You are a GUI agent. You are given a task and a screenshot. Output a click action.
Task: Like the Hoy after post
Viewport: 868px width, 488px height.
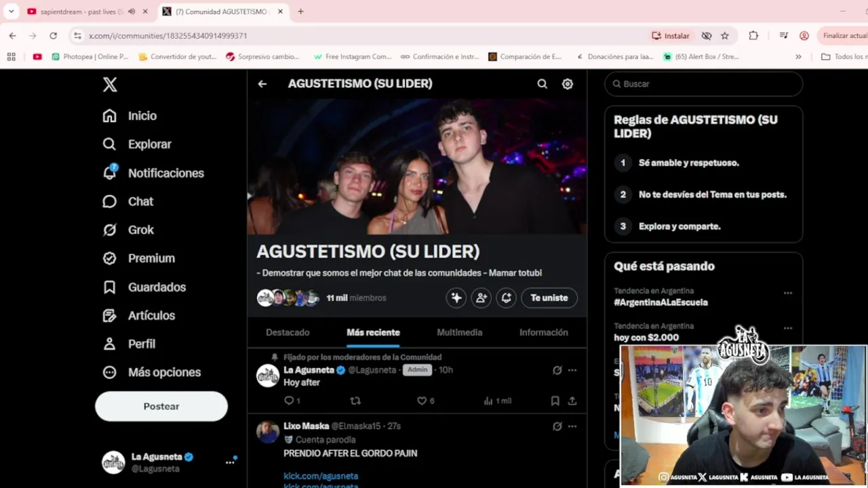pyautogui.click(x=426, y=401)
